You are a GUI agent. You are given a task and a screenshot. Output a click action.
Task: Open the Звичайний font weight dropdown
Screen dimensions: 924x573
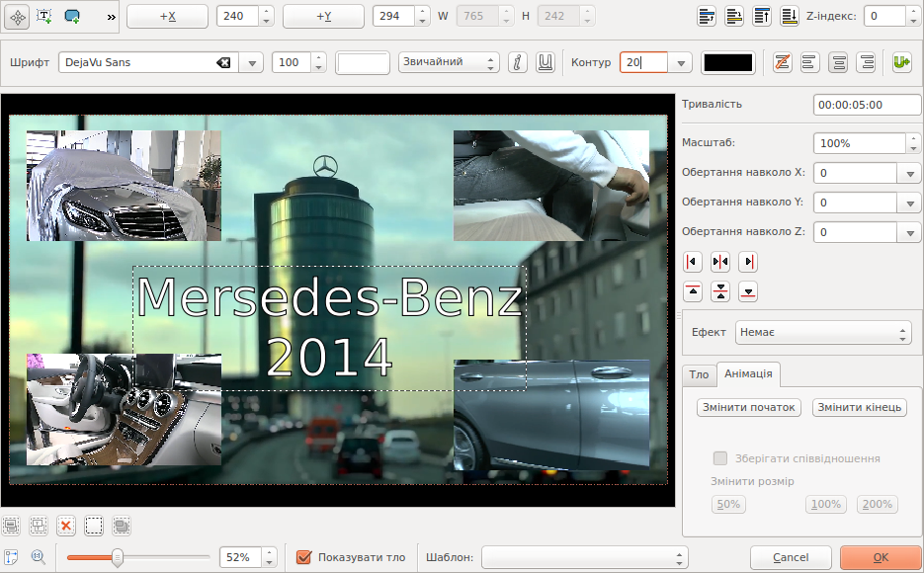[x=449, y=62]
